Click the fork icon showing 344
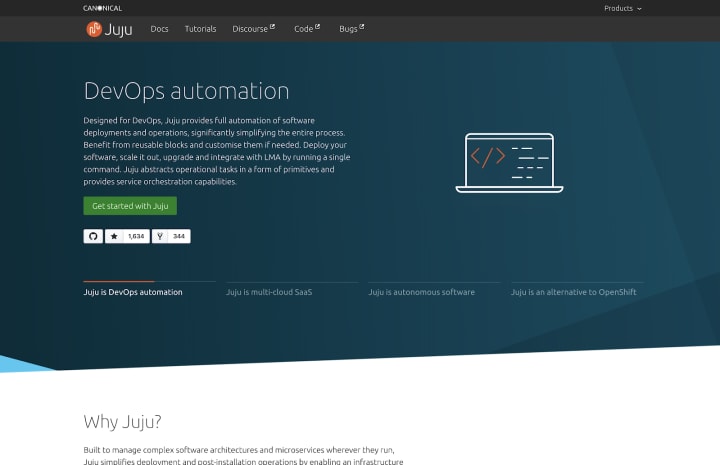 160,236
